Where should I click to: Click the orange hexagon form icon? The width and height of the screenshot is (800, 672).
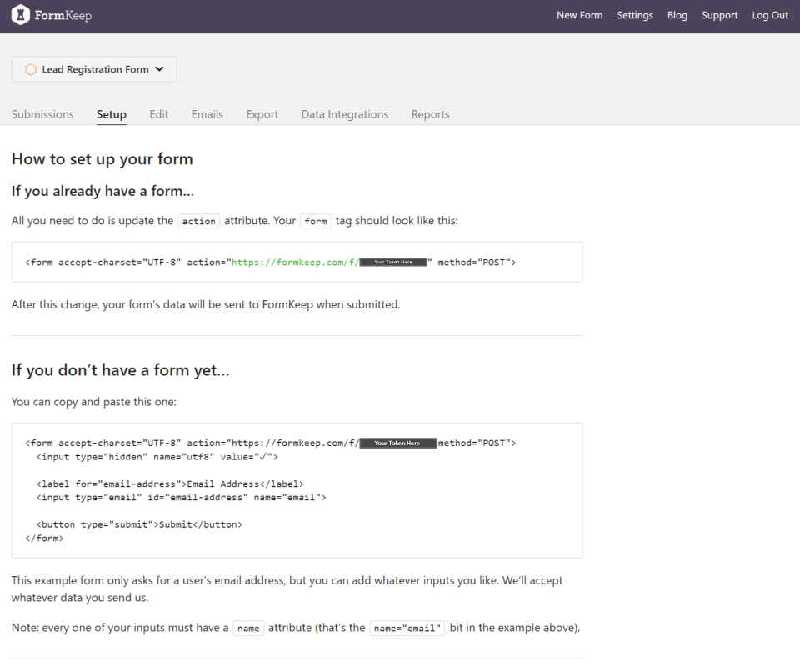(31, 70)
